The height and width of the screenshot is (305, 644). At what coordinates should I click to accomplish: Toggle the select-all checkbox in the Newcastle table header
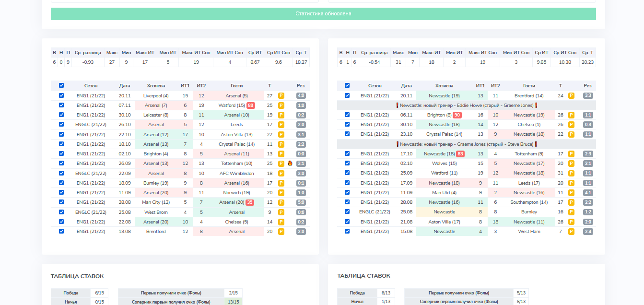347,85
